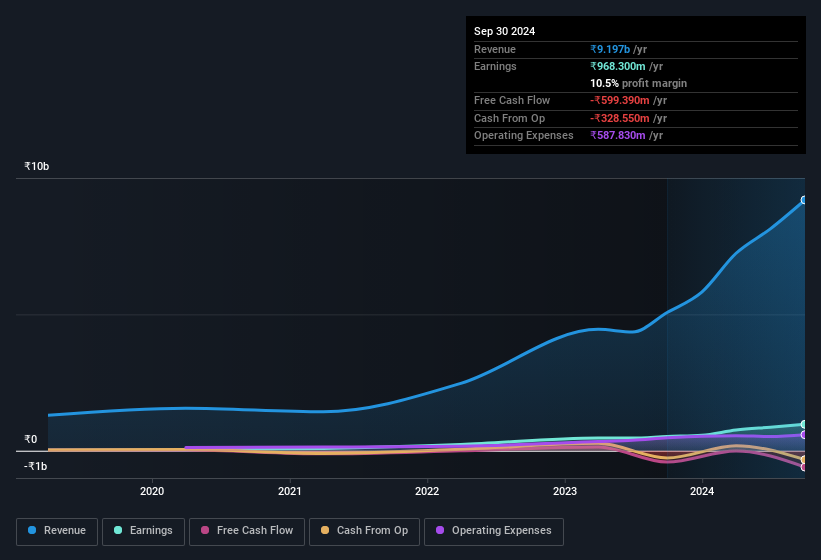Image resolution: width=821 pixels, height=560 pixels.
Task: Click the -₹599.390m free cash flow value
Action: [x=619, y=100]
